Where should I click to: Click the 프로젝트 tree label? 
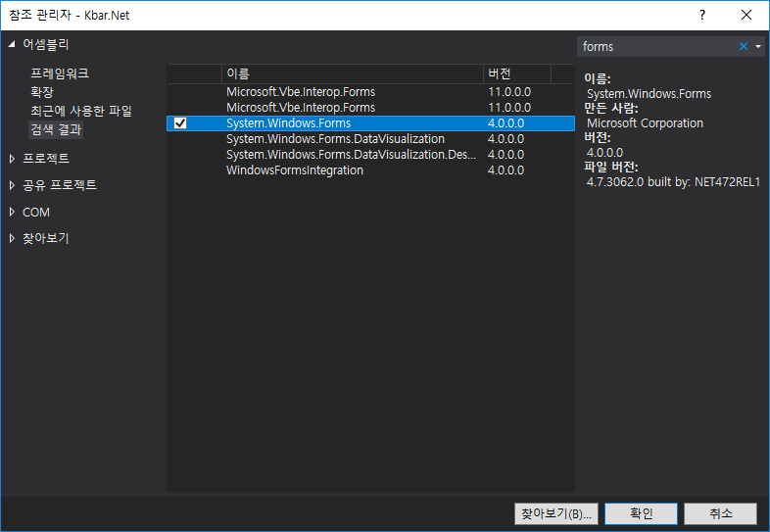click(x=46, y=158)
